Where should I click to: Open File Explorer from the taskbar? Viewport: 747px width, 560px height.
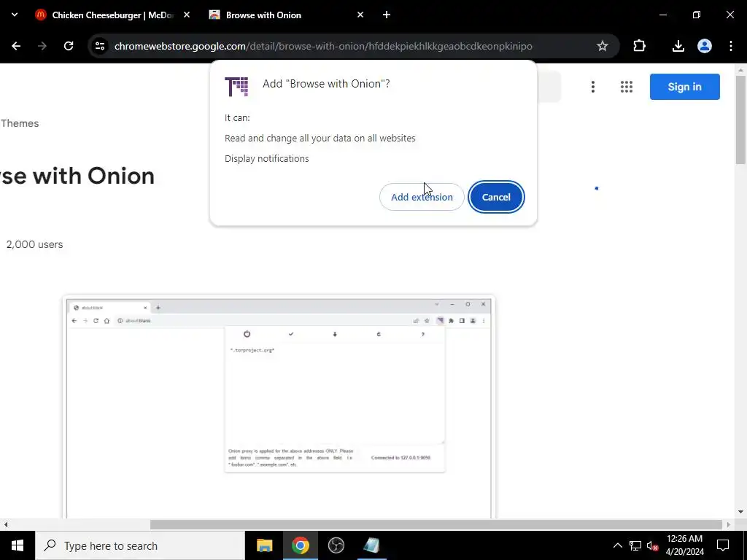(x=264, y=545)
